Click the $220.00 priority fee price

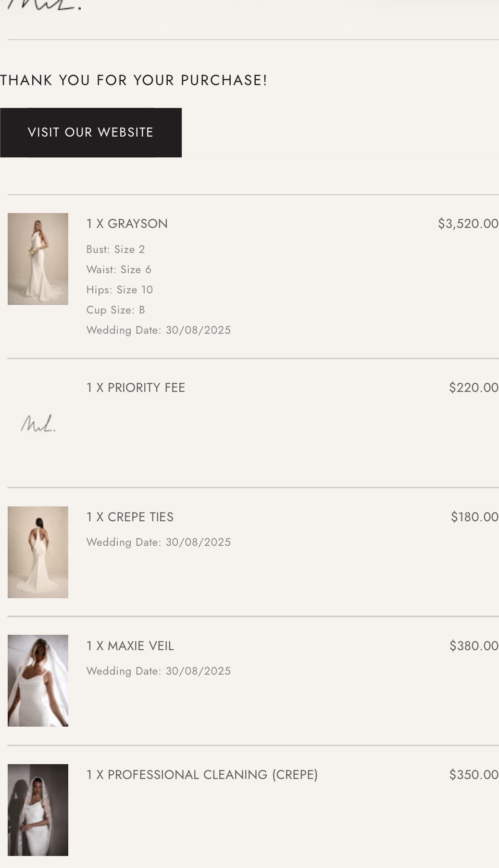tap(474, 388)
